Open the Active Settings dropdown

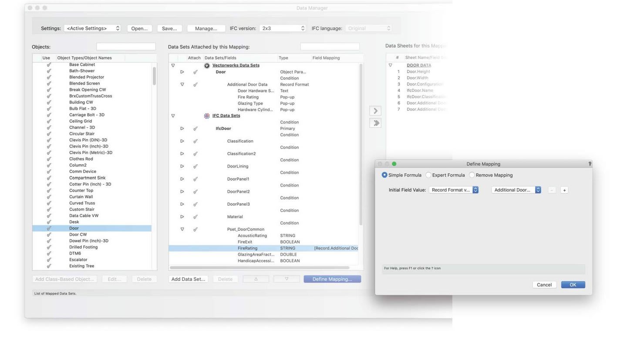tap(92, 28)
